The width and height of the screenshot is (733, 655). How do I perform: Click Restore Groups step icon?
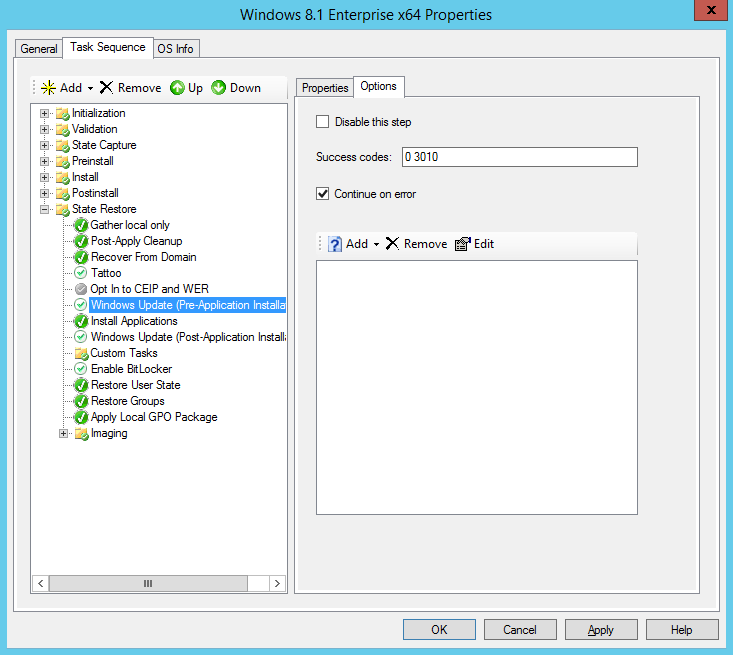[x=81, y=401]
